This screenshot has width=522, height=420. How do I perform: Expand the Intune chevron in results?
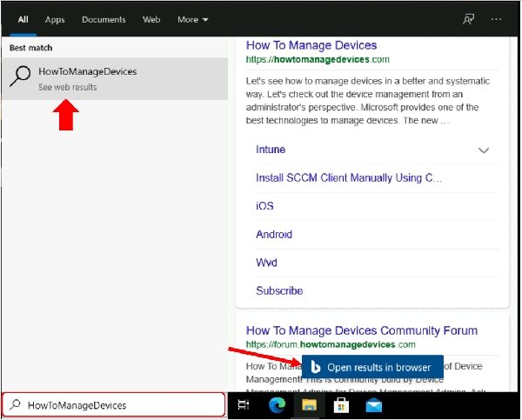click(x=485, y=150)
